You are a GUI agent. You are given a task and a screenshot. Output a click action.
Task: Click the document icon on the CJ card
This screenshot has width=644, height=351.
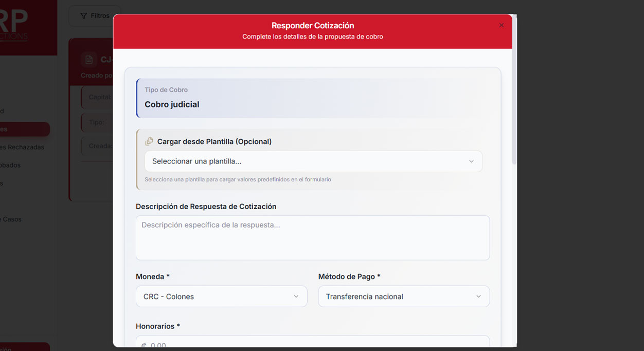89,60
